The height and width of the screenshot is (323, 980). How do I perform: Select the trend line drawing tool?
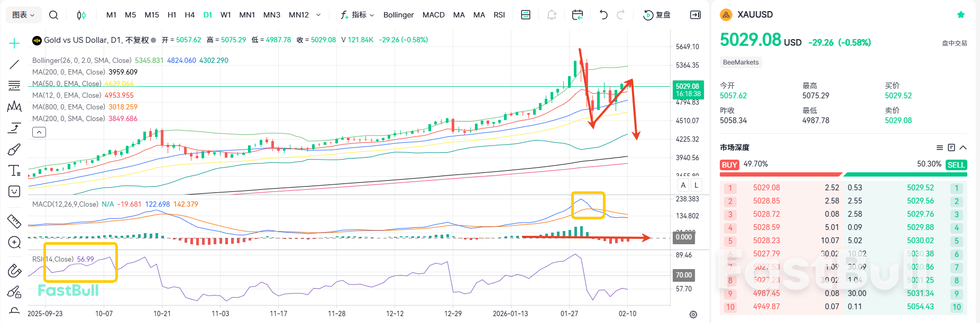(14, 64)
